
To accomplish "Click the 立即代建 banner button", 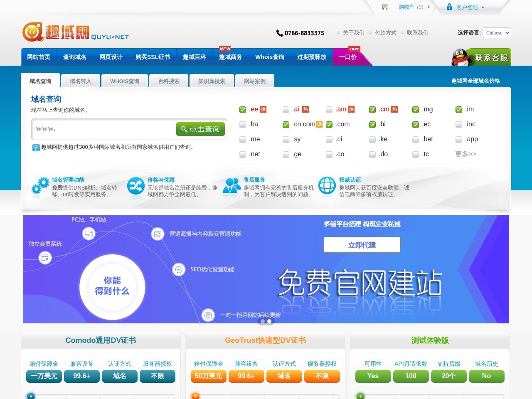I will point(362,245).
